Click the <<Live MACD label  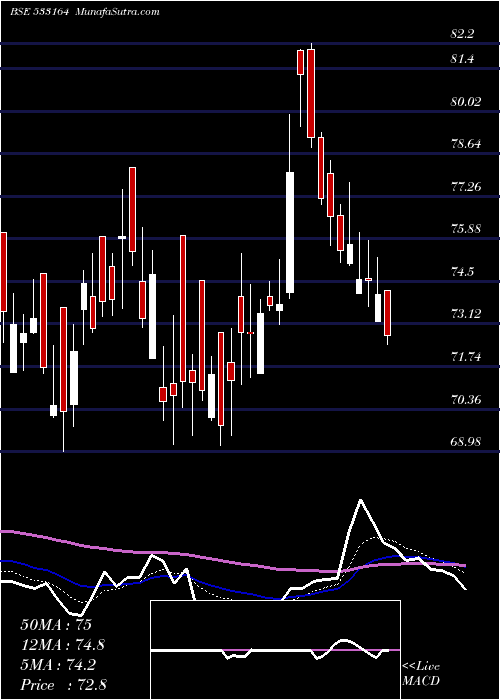(x=421, y=674)
